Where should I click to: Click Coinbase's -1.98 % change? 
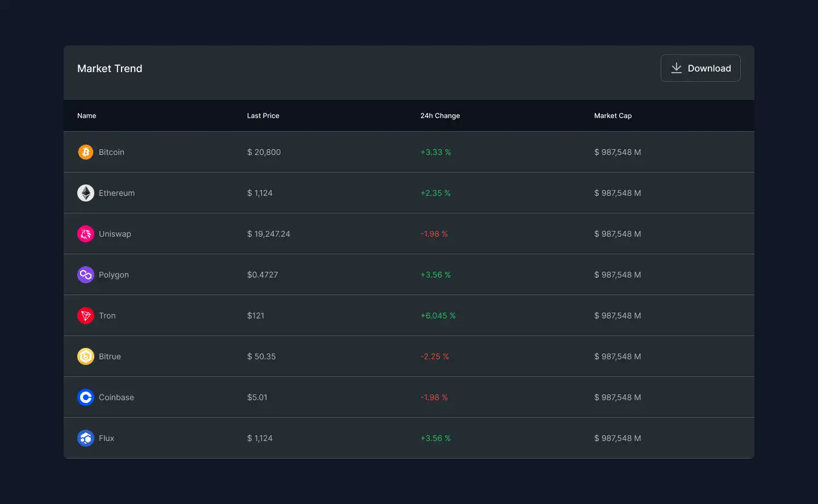pyautogui.click(x=435, y=397)
